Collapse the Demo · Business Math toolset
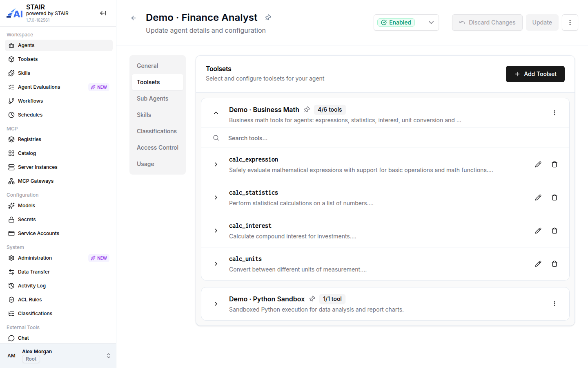This screenshot has height=368, width=588. tap(216, 113)
